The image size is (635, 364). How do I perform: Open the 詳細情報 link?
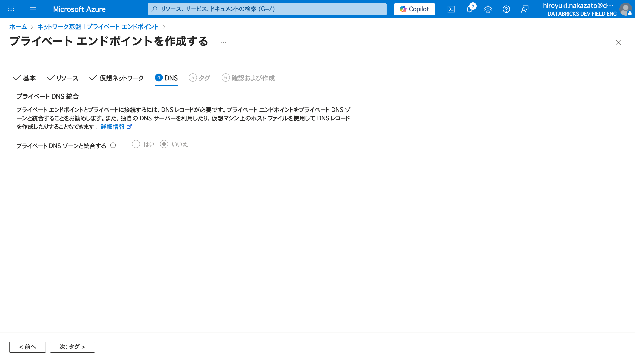coord(113,127)
